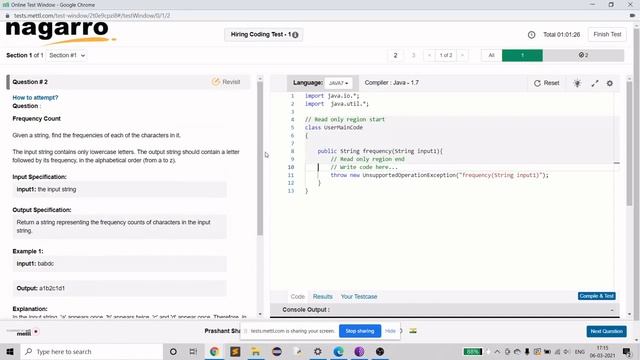Switch to the Code tab
The image size is (640, 360).
298,296
